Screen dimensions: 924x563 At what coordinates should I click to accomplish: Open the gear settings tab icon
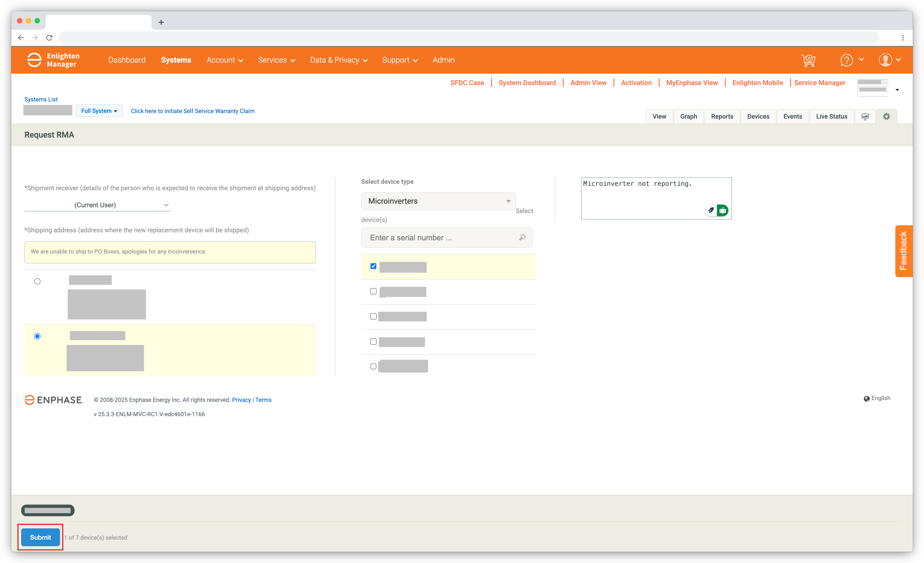(887, 117)
